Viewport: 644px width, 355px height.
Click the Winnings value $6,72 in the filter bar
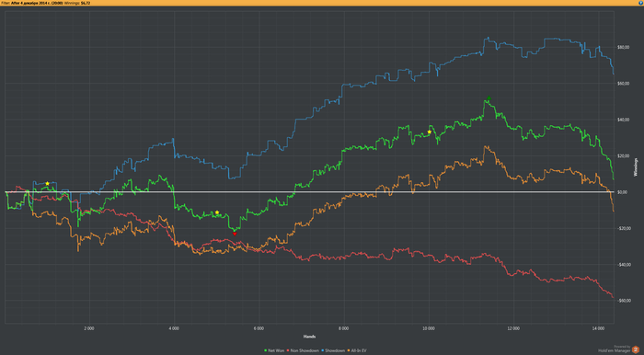point(86,3)
